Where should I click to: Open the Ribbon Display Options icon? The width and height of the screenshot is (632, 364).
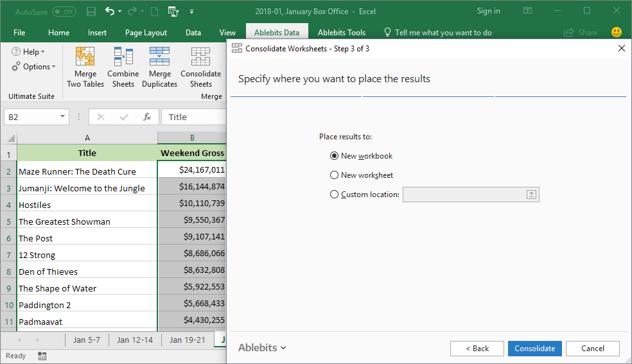click(527, 11)
